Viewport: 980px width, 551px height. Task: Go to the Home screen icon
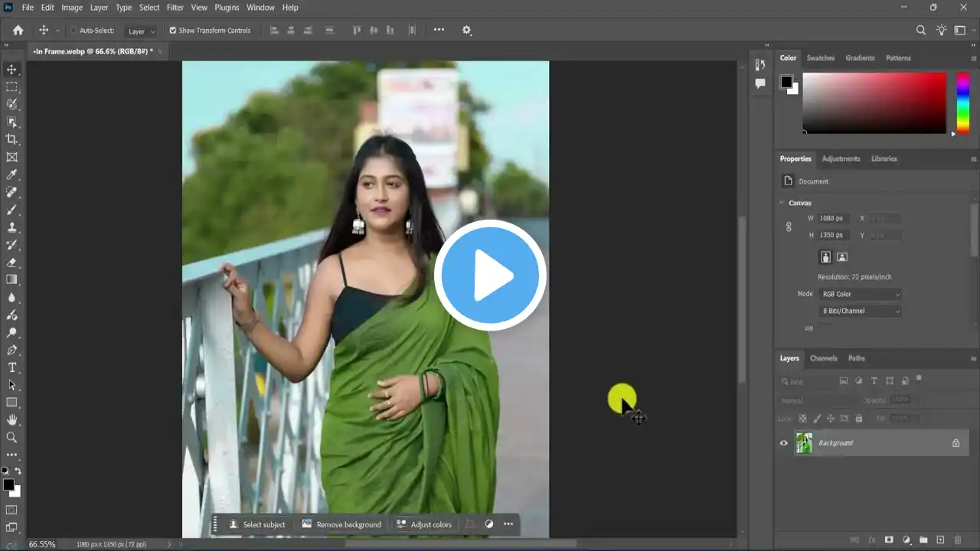[18, 31]
